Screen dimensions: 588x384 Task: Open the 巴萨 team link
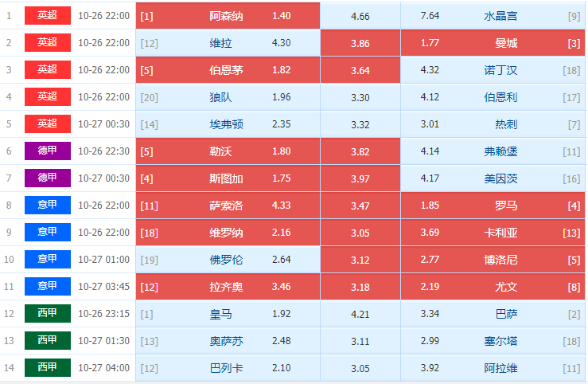506,313
